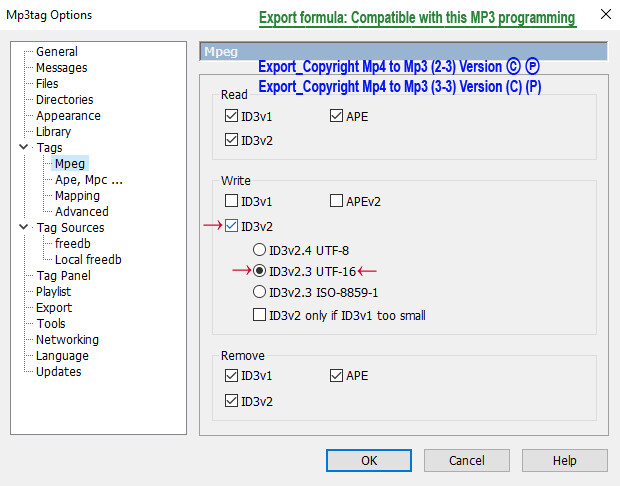Open Networking options page

click(x=67, y=339)
